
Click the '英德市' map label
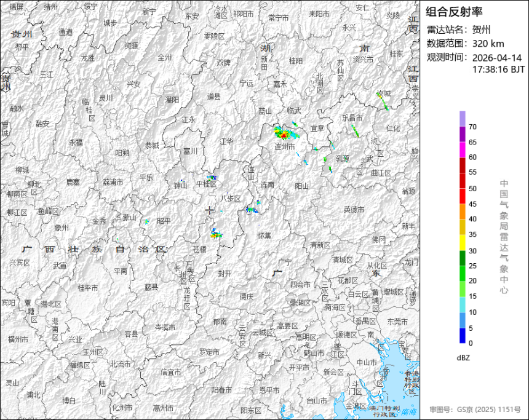(x=354, y=210)
